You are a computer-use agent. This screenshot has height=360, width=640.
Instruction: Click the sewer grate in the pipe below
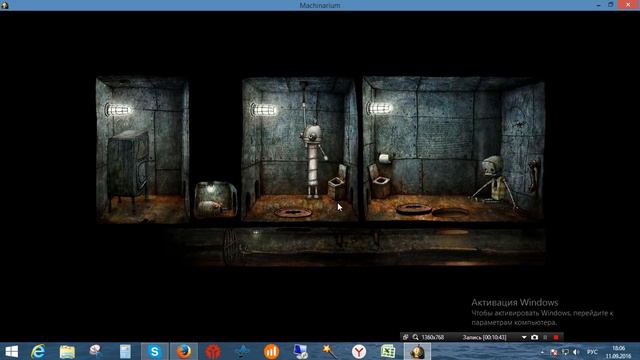(231, 247)
